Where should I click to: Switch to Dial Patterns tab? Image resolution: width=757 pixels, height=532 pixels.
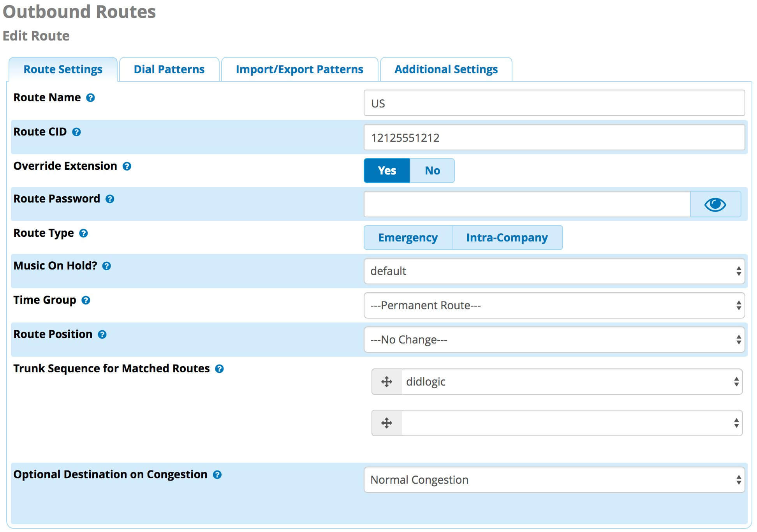point(169,69)
